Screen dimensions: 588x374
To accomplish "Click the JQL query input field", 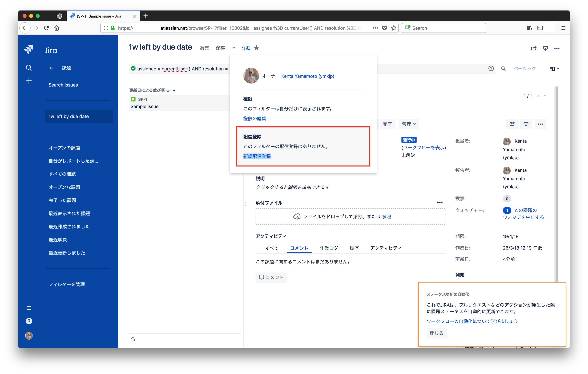I will click(181, 69).
